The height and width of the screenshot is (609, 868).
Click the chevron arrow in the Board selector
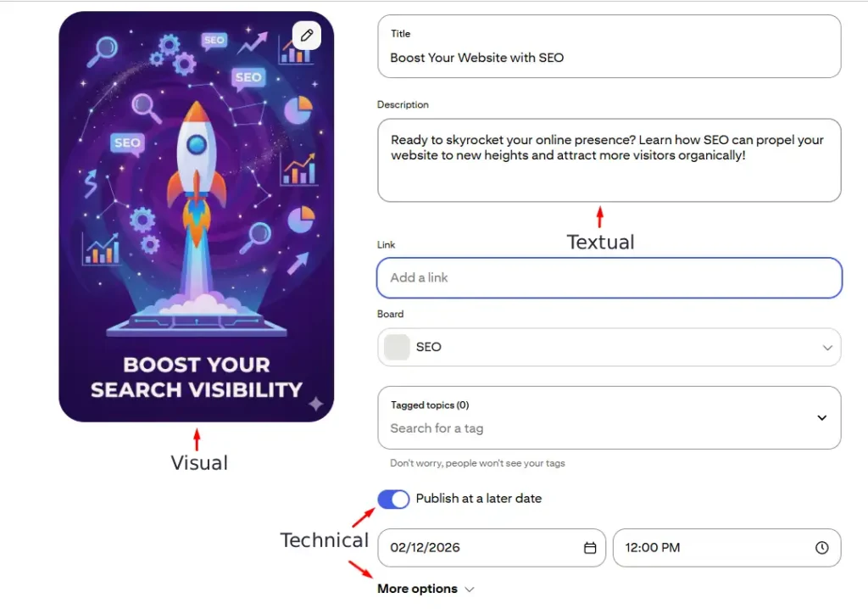(827, 348)
